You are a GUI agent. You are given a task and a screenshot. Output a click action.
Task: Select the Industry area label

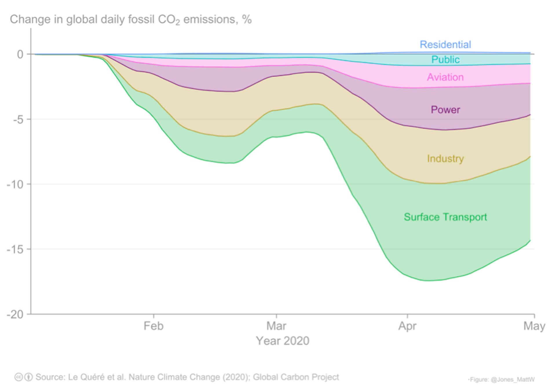tap(445, 159)
